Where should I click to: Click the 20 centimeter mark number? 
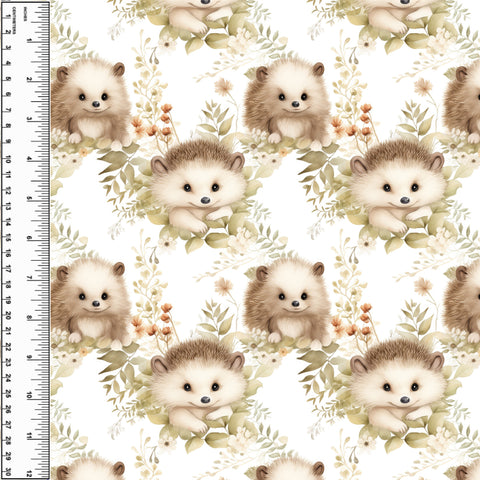tap(8, 316)
